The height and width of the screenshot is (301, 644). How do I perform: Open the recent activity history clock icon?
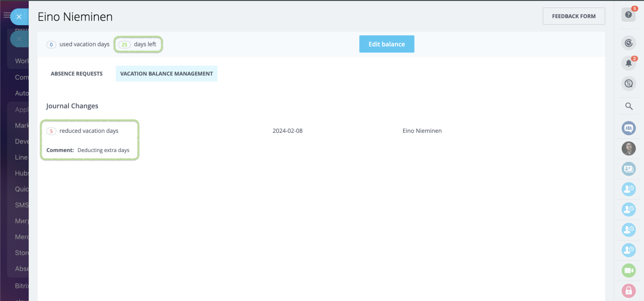pos(628,43)
